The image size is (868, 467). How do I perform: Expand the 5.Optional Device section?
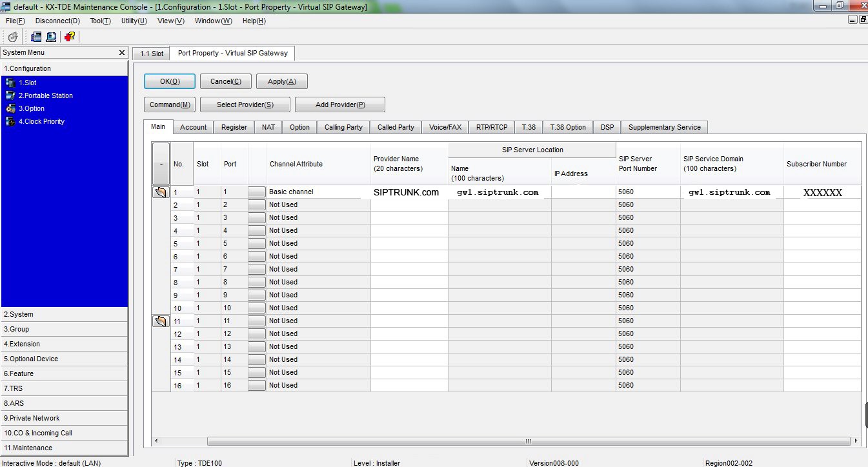click(x=65, y=359)
